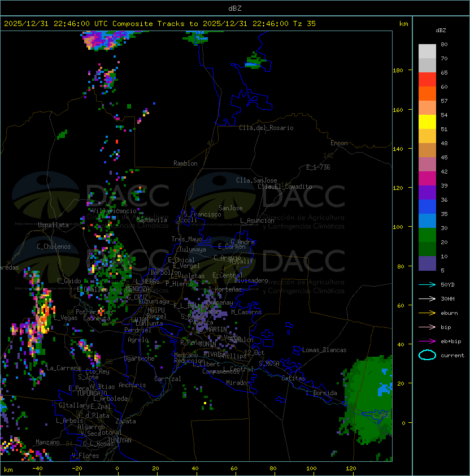Select the light gray top swatch of scale
Screen dimensions: 470x476
tap(427, 51)
